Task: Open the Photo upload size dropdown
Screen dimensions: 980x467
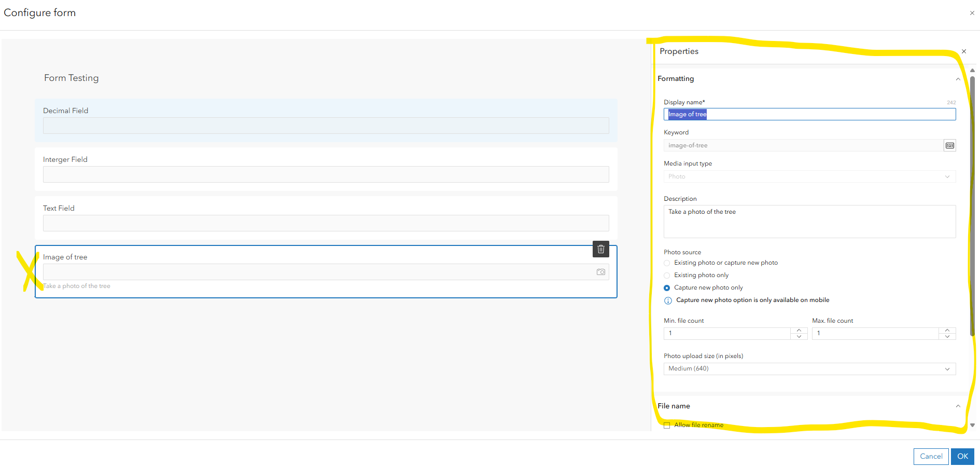Action: coord(947,368)
